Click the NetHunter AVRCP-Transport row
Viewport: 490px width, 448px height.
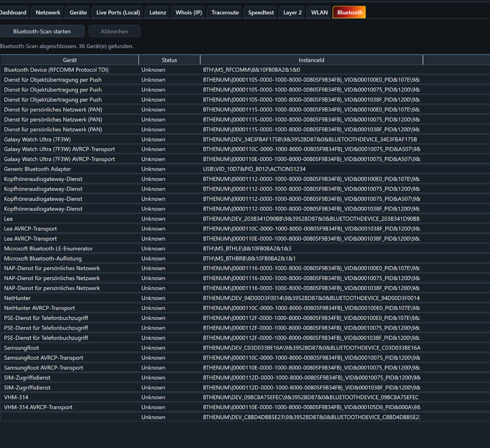point(245,308)
